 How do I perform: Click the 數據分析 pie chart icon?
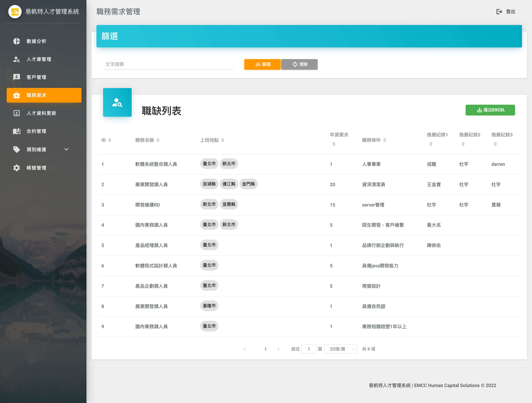pos(16,41)
